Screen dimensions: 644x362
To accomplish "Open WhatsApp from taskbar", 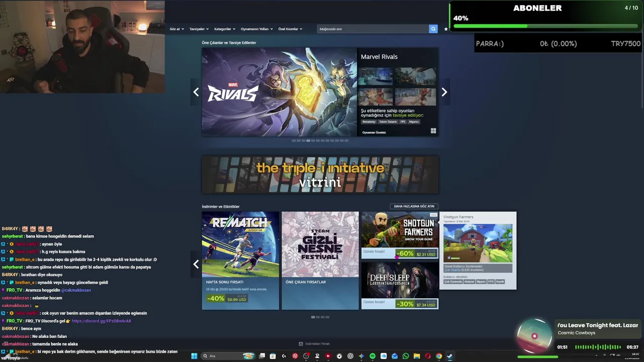I will 406,356.
